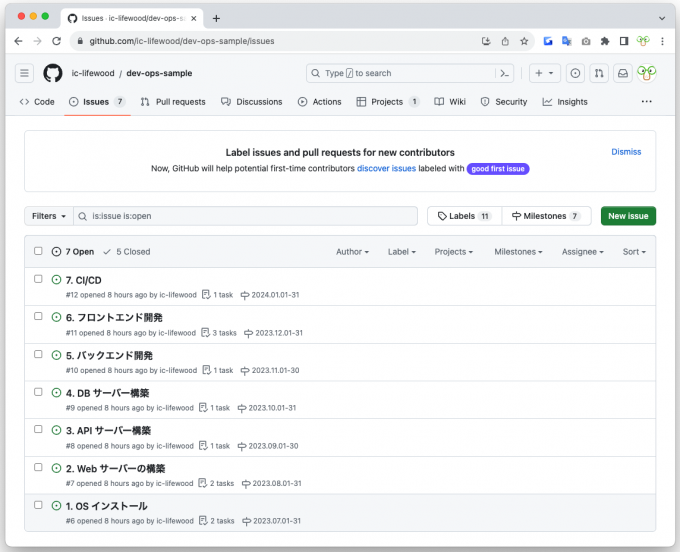680x552 pixels.
Task: Open the 2023.12.01-31 milestone link
Action: (277, 333)
